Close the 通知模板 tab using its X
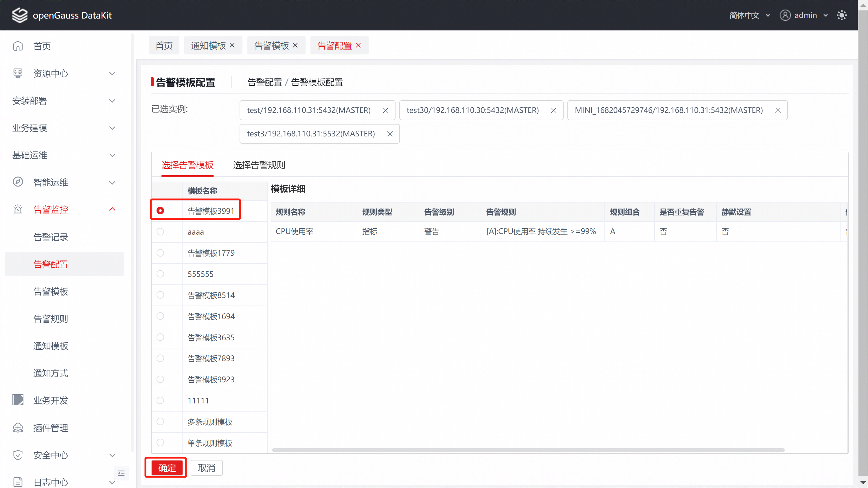 click(232, 45)
